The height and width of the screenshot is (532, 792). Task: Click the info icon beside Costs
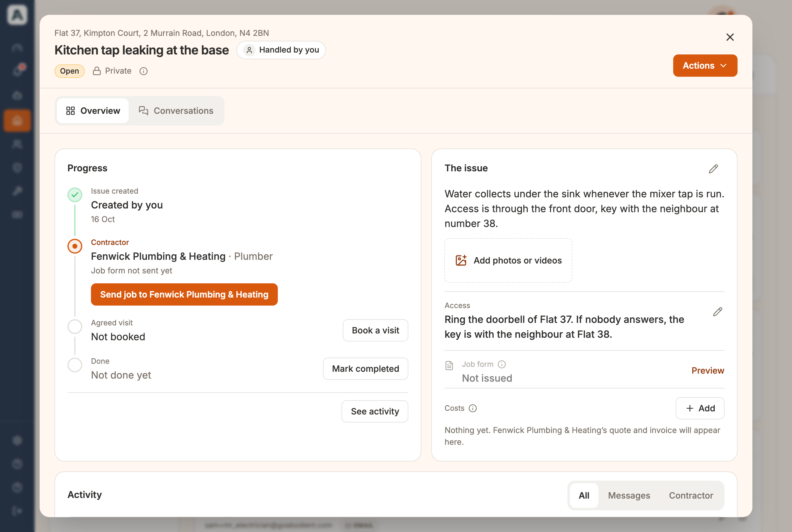472,408
